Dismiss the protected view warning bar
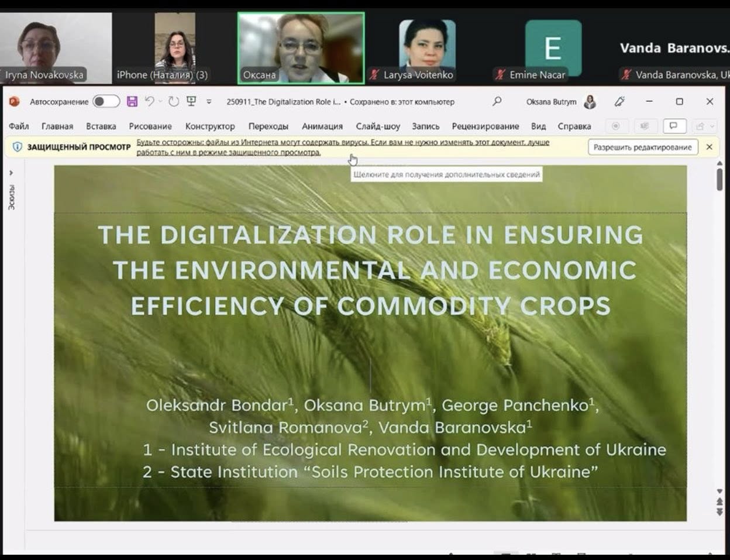Viewport: 730px width, 560px height. (709, 147)
